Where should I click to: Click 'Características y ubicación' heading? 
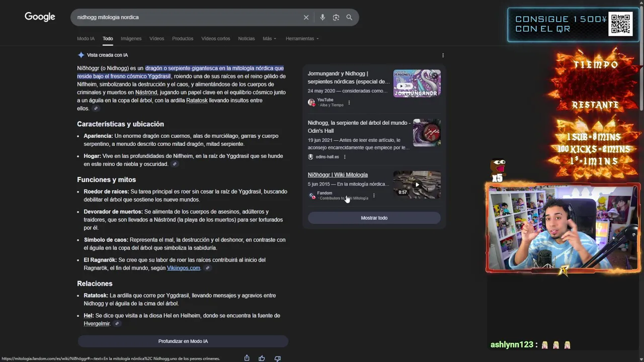[x=120, y=124]
